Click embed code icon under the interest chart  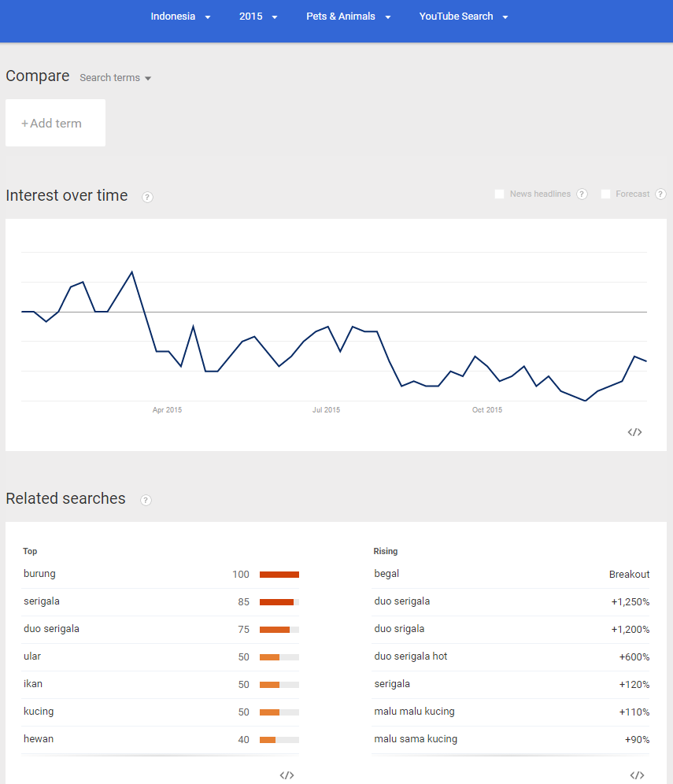coord(634,432)
